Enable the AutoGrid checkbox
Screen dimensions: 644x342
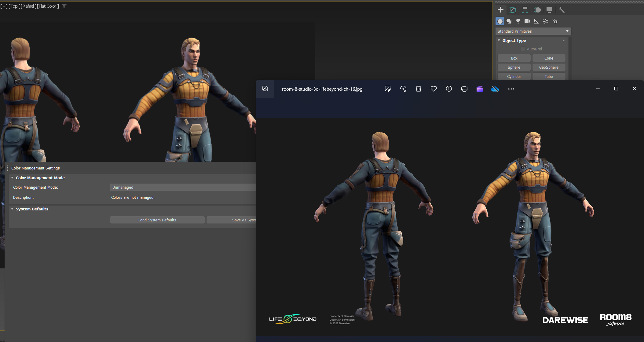523,49
